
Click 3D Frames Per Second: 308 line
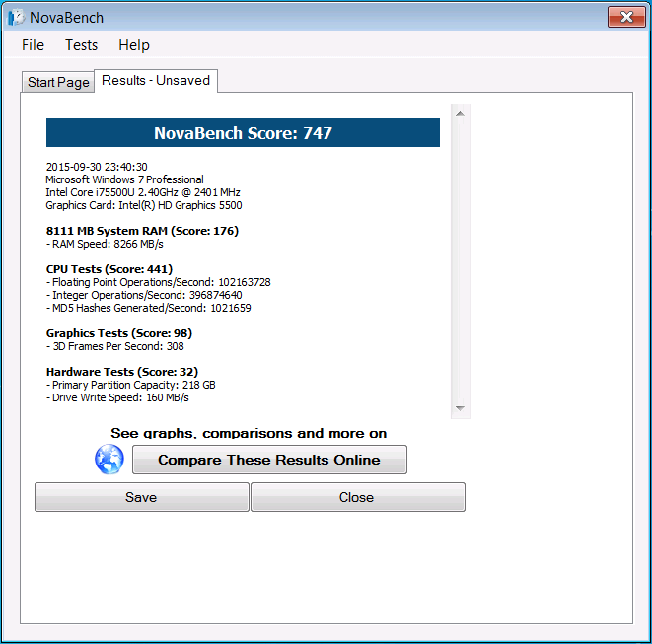click(115, 346)
